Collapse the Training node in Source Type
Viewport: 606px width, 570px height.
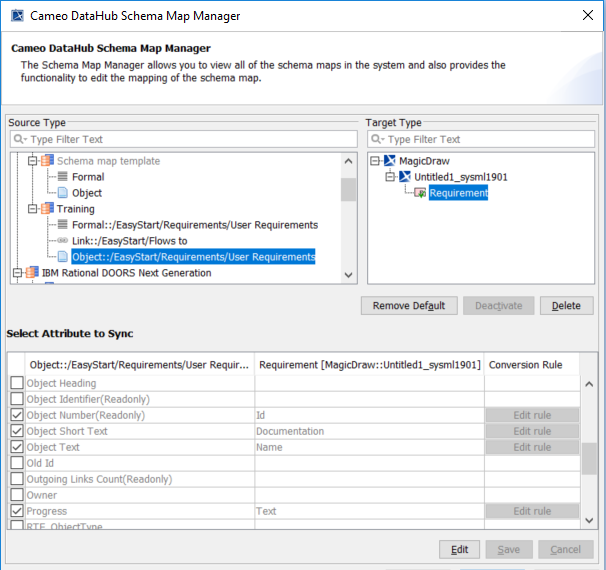[32, 209]
